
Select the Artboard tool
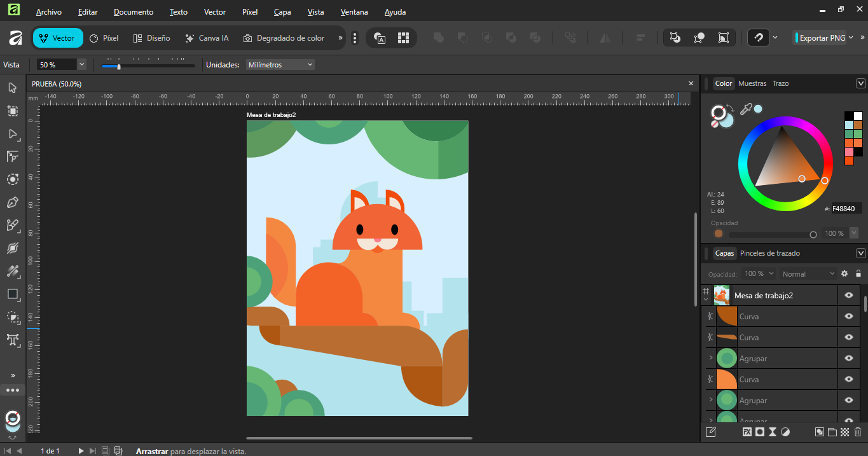(x=12, y=111)
